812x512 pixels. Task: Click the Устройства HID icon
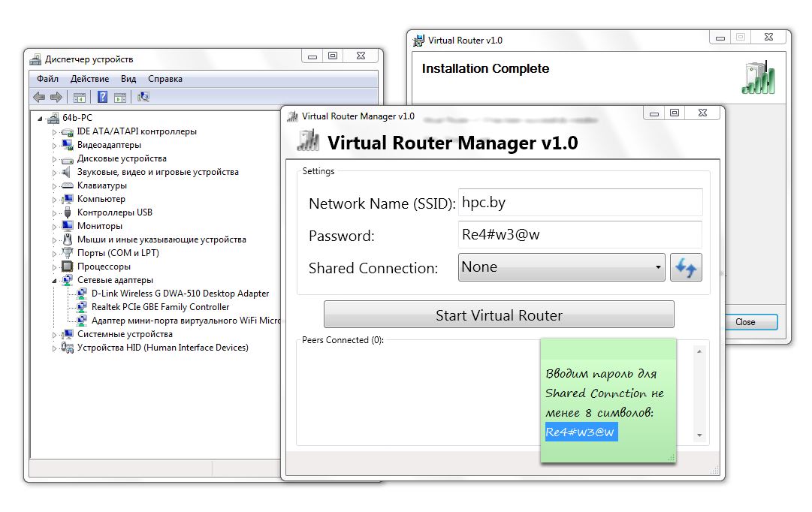pos(68,348)
